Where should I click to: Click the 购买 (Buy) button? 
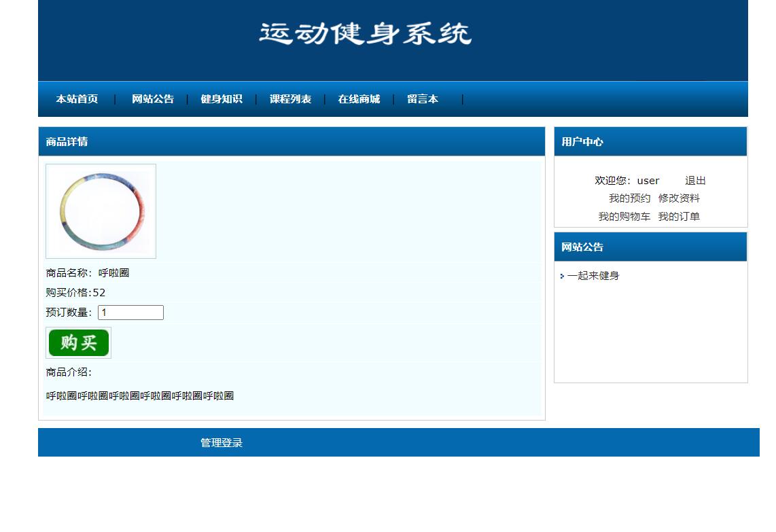pos(77,342)
